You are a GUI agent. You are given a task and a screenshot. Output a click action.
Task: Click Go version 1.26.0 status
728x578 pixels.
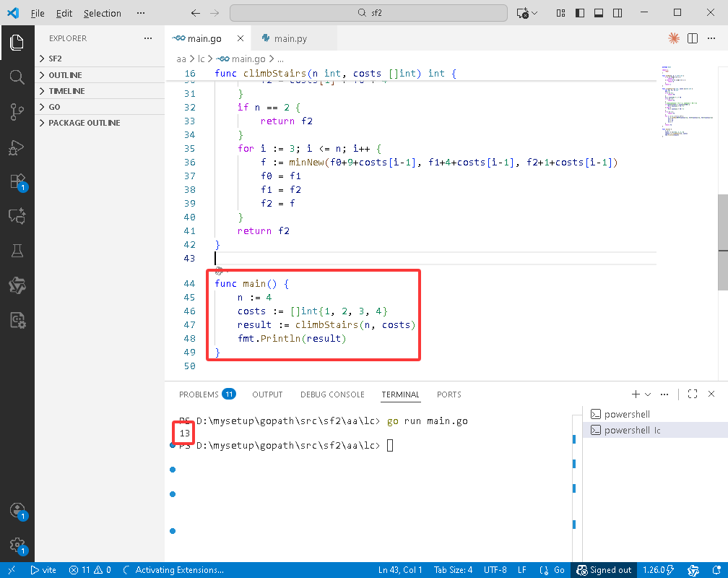[659, 570]
